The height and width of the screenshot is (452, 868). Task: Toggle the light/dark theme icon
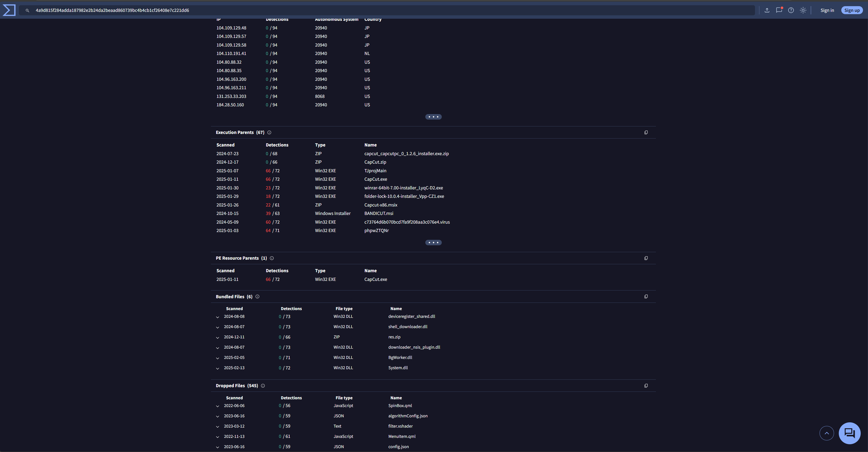click(803, 10)
